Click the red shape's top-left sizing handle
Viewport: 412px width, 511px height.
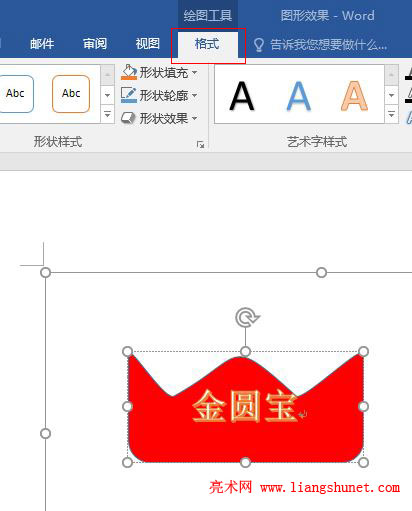pos(128,351)
